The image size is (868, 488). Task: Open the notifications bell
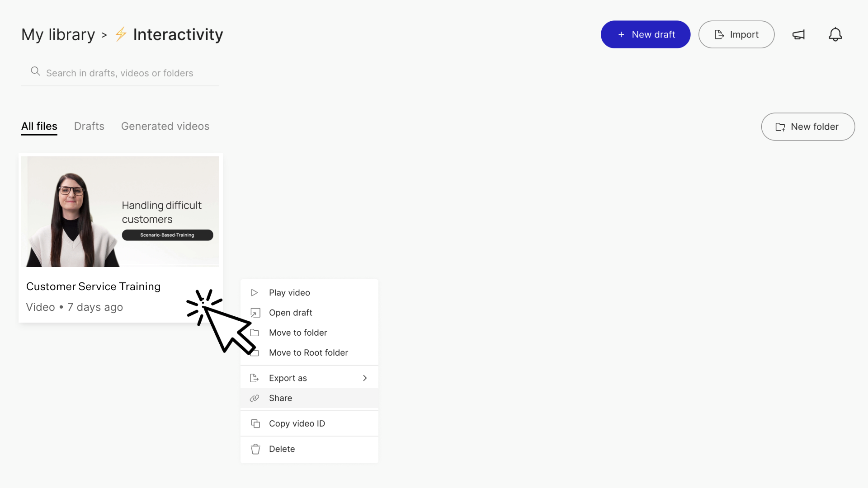(x=835, y=34)
